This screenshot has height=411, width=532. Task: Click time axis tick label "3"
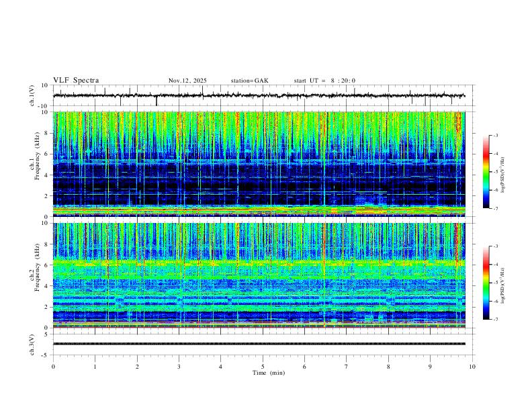click(x=179, y=367)
